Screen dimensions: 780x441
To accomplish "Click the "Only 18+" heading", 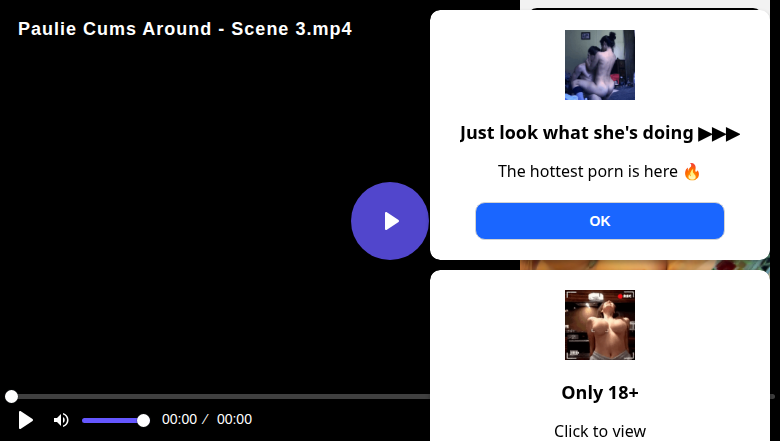I will pyautogui.click(x=600, y=392).
